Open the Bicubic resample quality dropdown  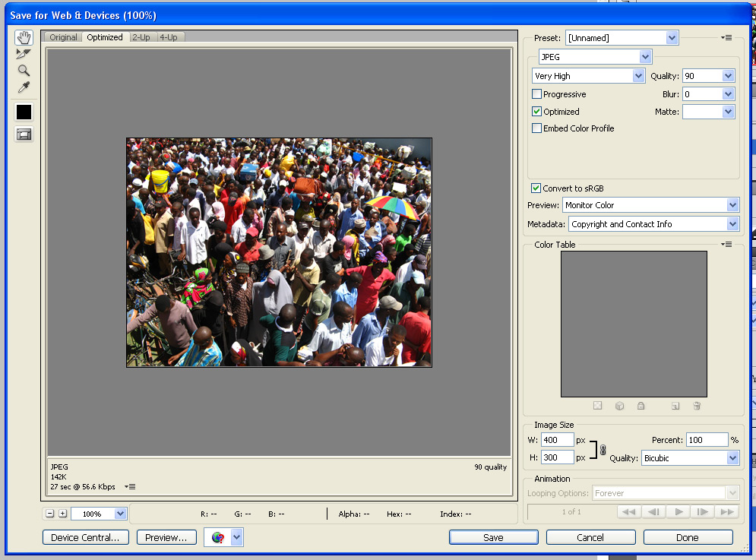pyautogui.click(x=690, y=458)
